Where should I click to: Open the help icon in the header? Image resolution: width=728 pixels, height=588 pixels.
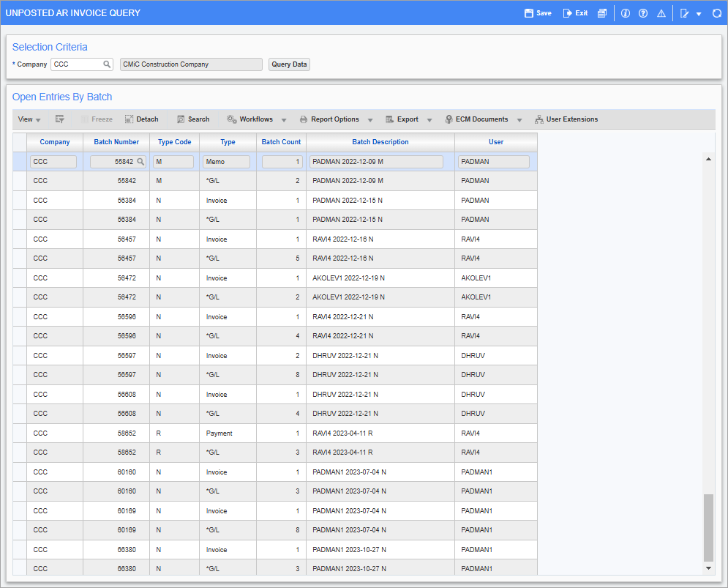pyautogui.click(x=643, y=12)
